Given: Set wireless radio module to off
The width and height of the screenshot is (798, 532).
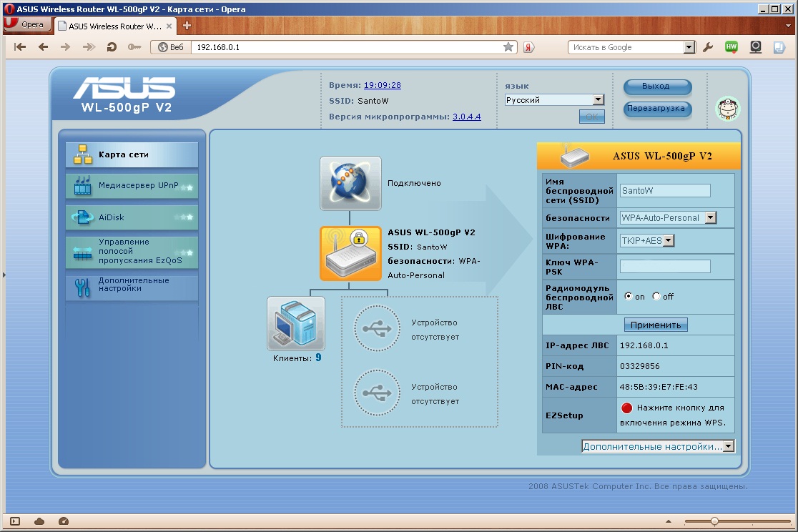Looking at the screenshot, I should [x=656, y=297].
